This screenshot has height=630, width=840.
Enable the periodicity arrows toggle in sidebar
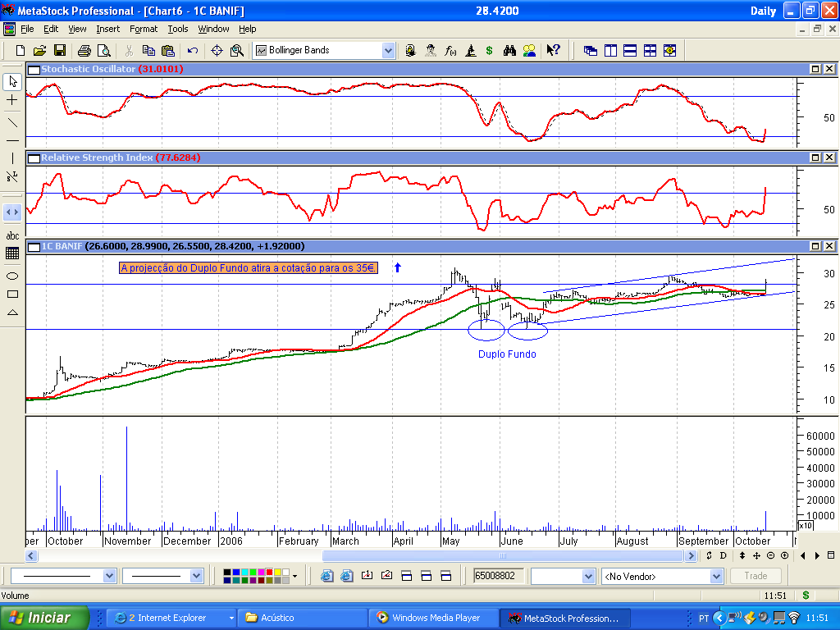click(x=11, y=212)
